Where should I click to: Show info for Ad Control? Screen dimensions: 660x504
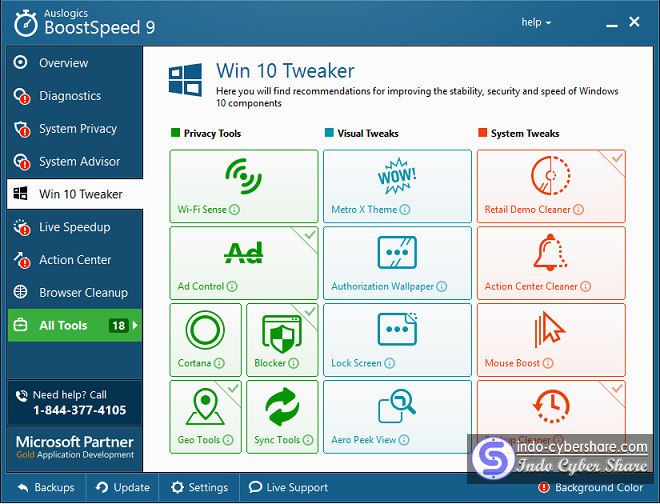[x=232, y=286]
